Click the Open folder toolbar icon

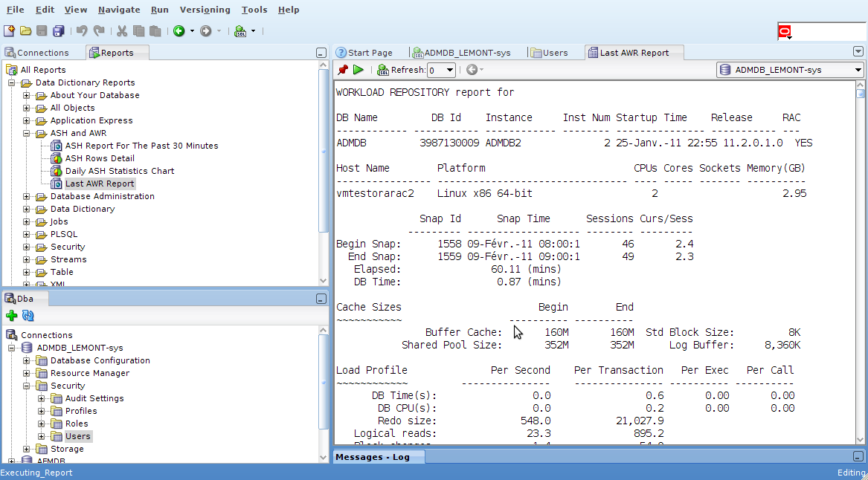25,31
